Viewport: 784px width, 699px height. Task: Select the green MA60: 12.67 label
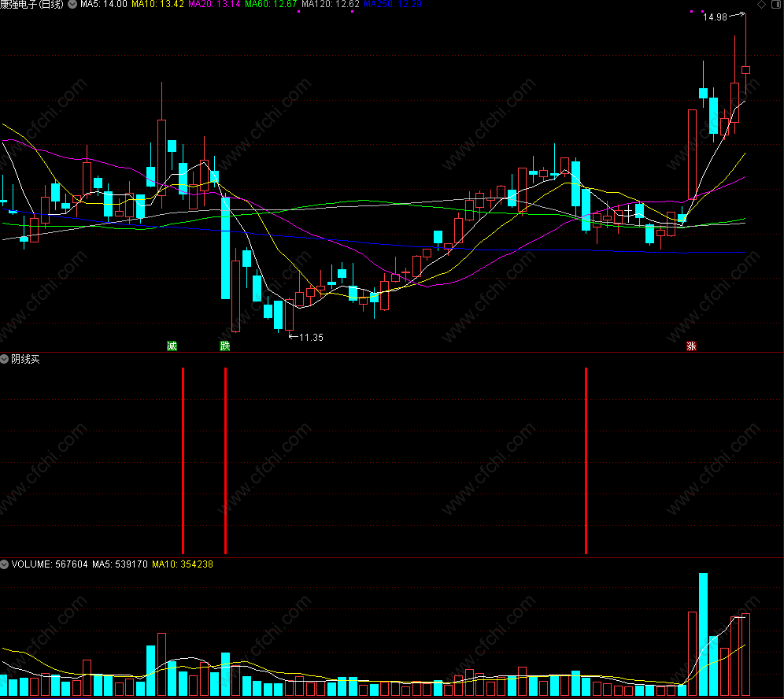click(271, 4)
